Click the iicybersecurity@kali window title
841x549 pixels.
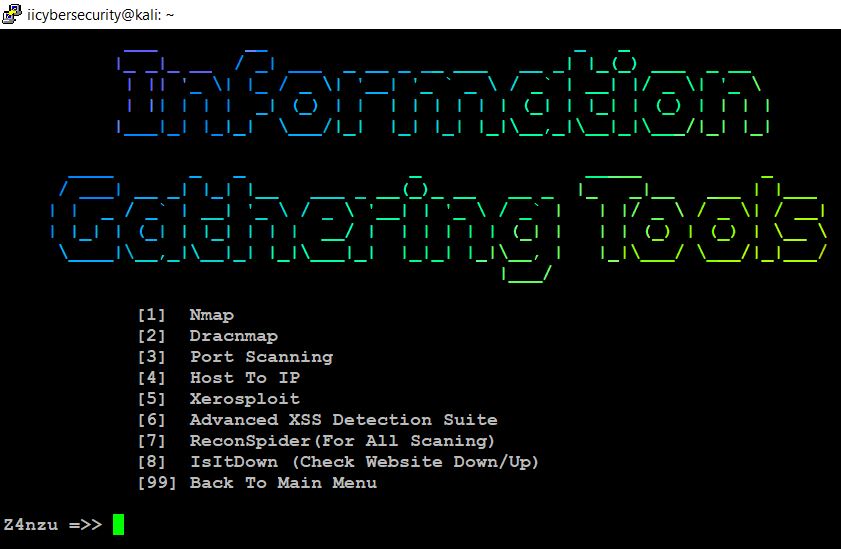100,15
